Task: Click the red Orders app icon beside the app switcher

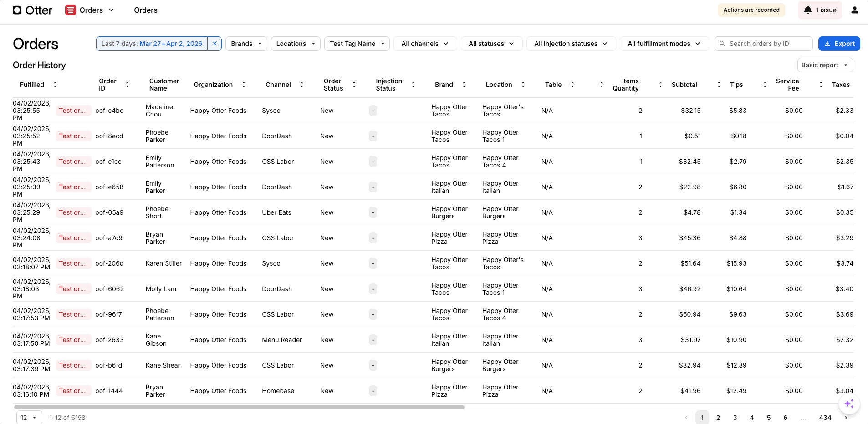Action: (x=71, y=10)
